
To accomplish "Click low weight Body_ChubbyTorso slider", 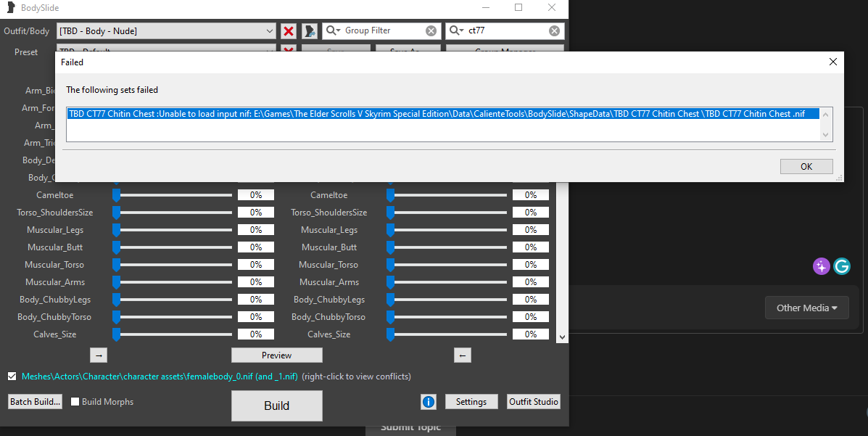I will (173, 318).
